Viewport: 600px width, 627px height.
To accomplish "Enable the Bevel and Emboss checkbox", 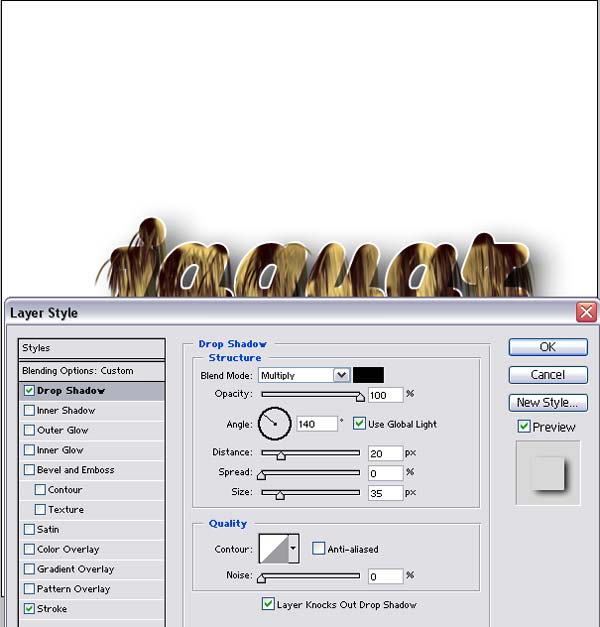I will click(x=29, y=469).
